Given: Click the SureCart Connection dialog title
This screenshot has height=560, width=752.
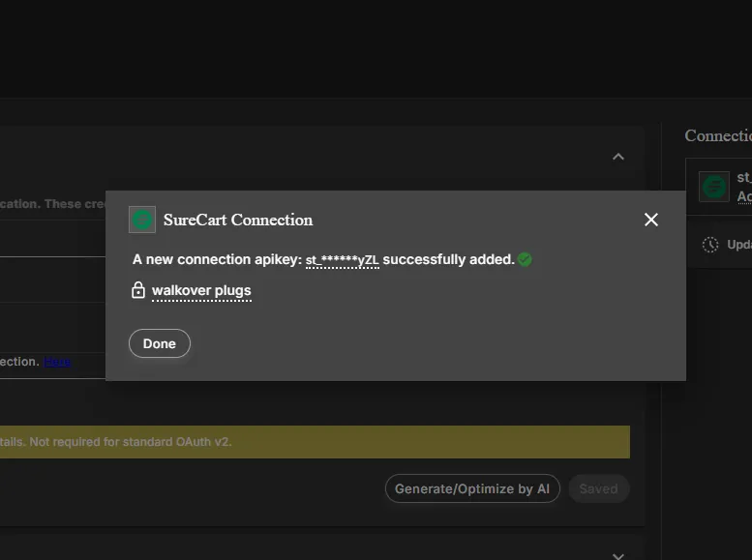Looking at the screenshot, I should tap(238, 220).
